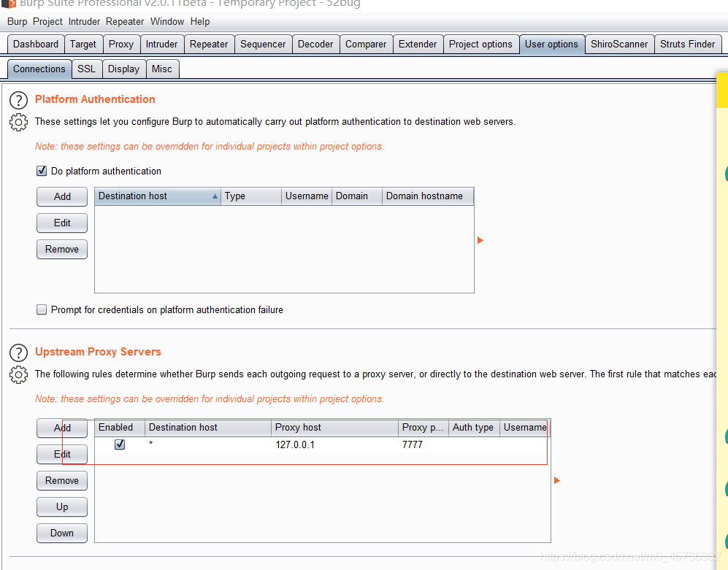Screen dimensions: 728x570
Task: Click orange arrow beside authentication table
Action: [480, 240]
